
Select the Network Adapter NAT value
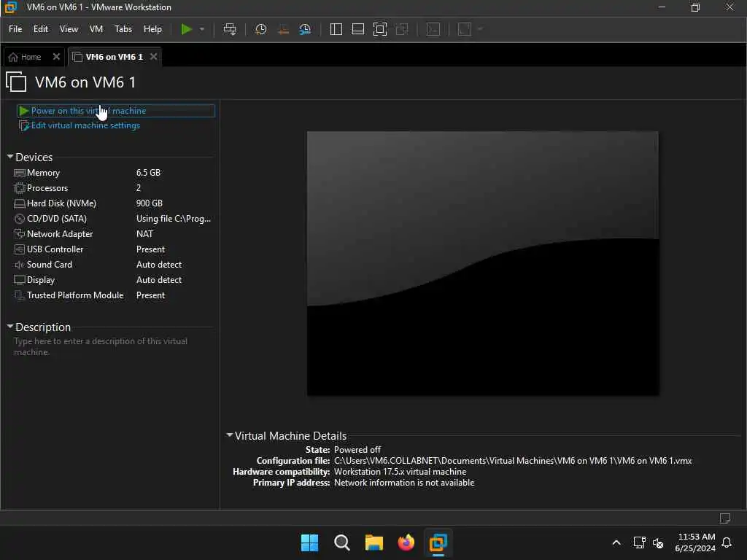(144, 234)
